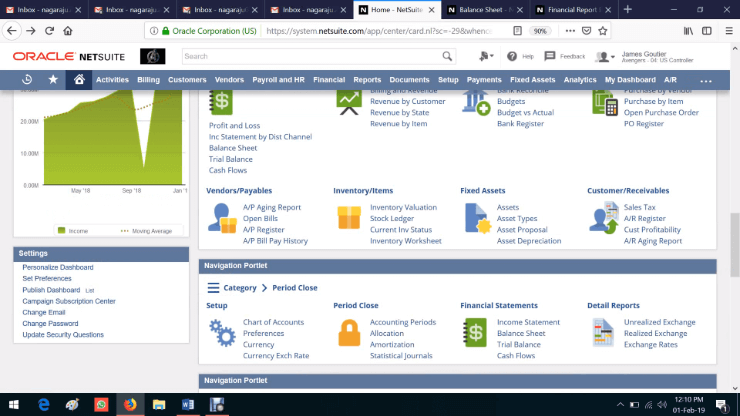Open Firefox page actions ellipsis
This screenshot has height=416, width=740.
tap(570, 31)
